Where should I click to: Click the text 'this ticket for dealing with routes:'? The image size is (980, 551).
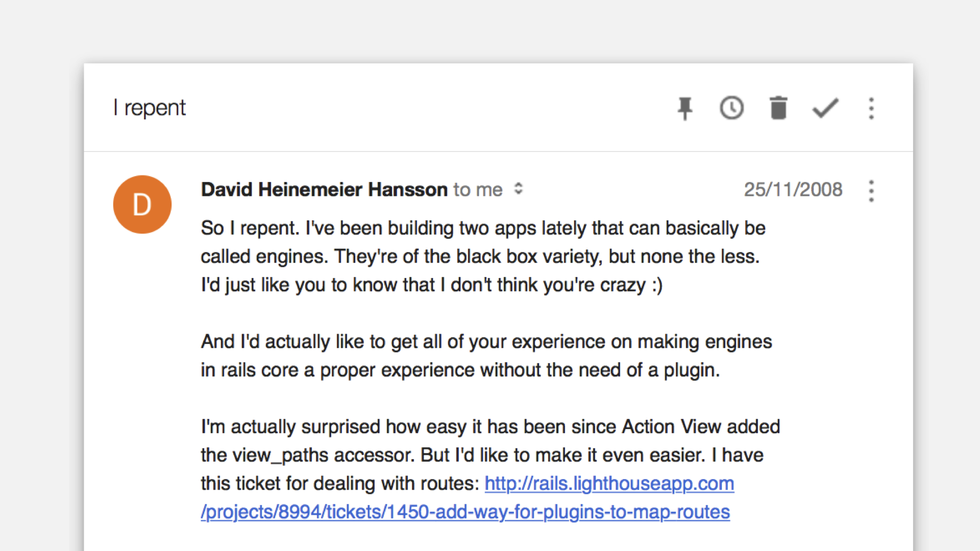coord(340,483)
